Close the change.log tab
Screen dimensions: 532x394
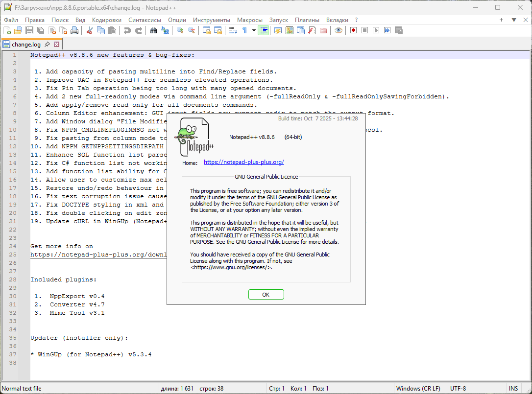click(x=57, y=45)
